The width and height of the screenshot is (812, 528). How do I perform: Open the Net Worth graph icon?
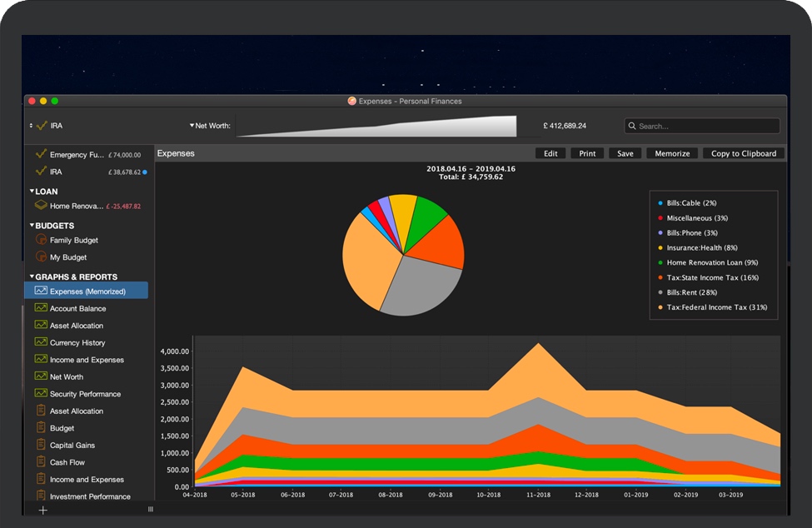[41, 376]
